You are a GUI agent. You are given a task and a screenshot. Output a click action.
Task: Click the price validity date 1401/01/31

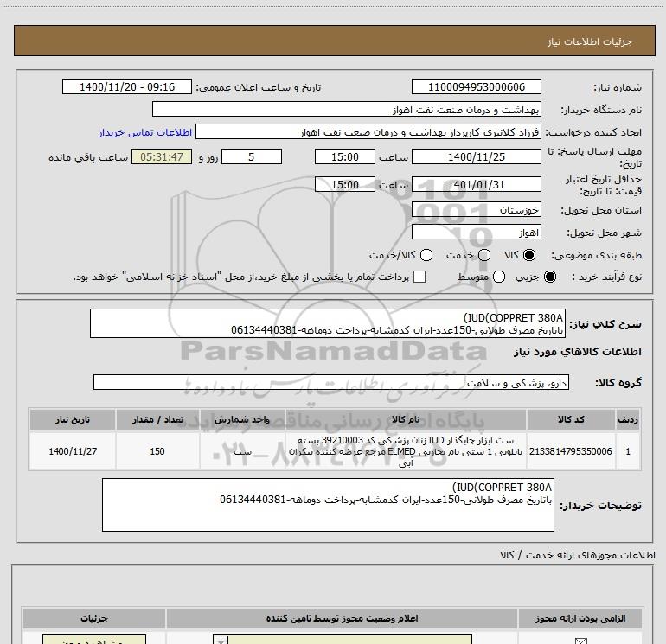coord(476,184)
